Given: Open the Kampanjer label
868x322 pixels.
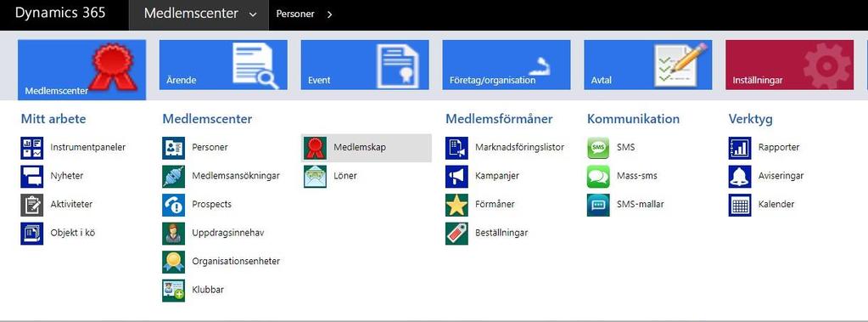Looking at the screenshot, I should point(497,176).
